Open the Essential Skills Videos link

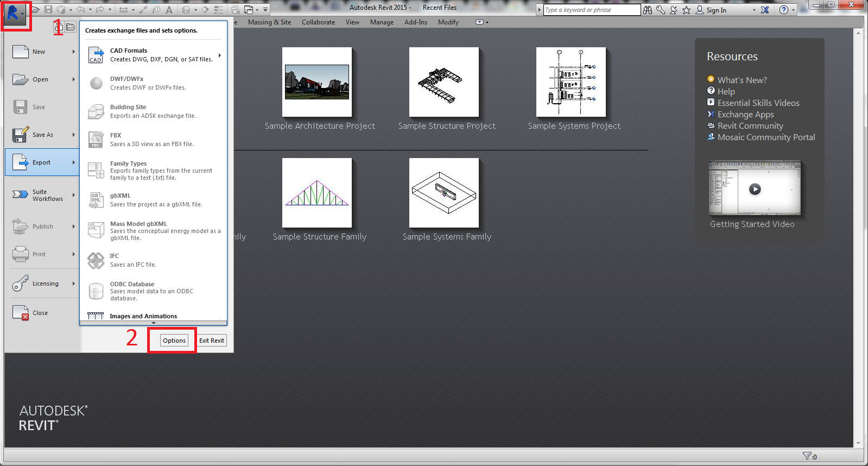(x=758, y=103)
